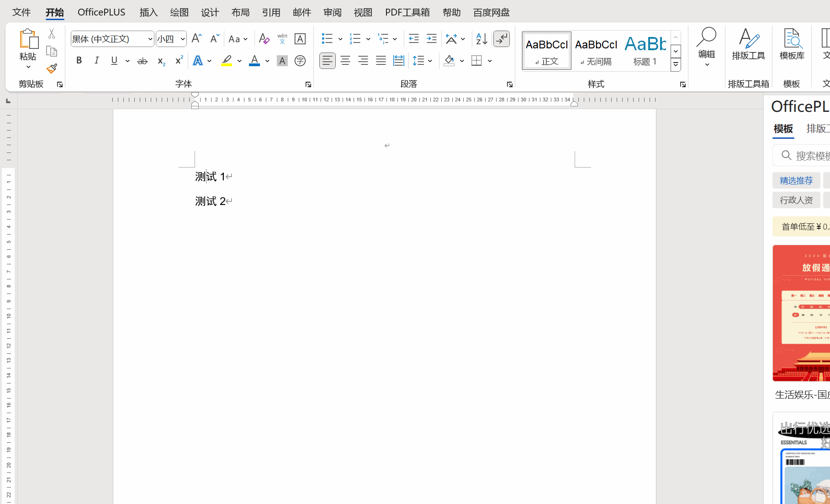Click the Superscript icon
Image resolution: width=830 pixels, height=504 pixels.
click(x=179, y=61)
